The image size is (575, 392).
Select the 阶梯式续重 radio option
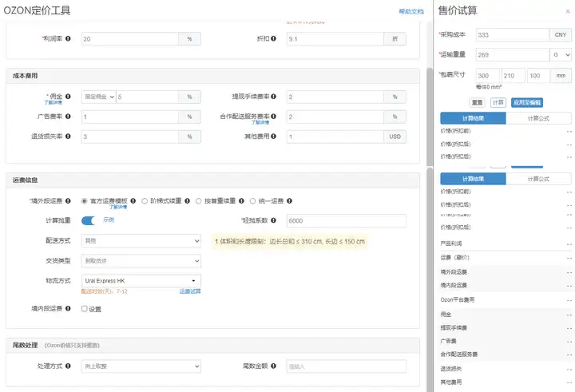coord(145,201)
